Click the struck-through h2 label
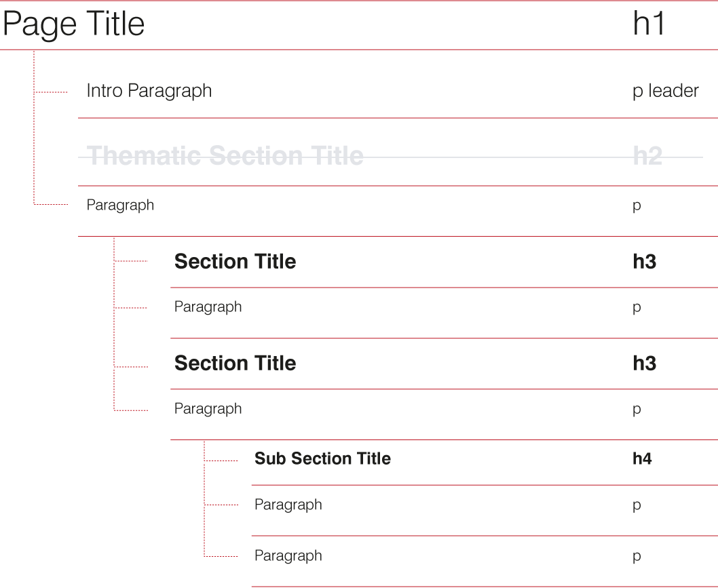The width and height of the screenshot is (718, 588). pos(647,156)
